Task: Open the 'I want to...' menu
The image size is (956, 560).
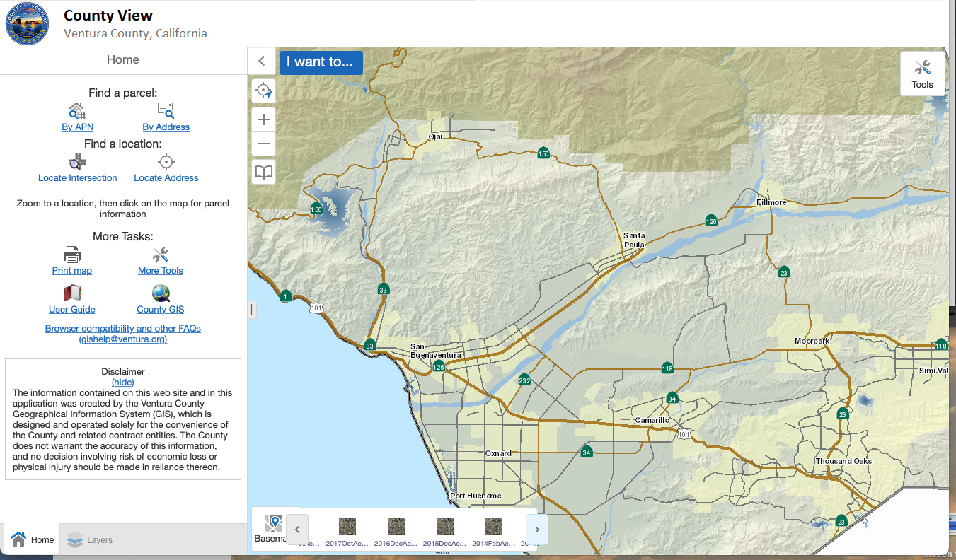Action: pos(321,62)
